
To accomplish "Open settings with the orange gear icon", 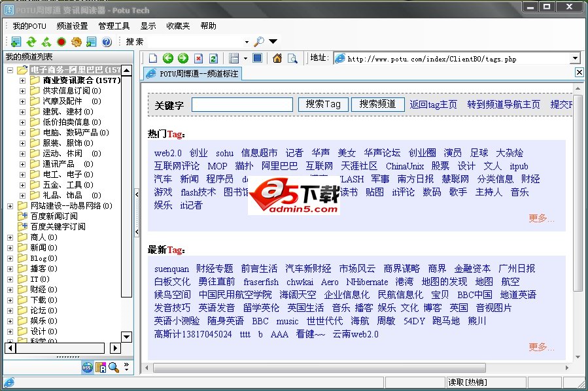I will [x=77, y=42].
